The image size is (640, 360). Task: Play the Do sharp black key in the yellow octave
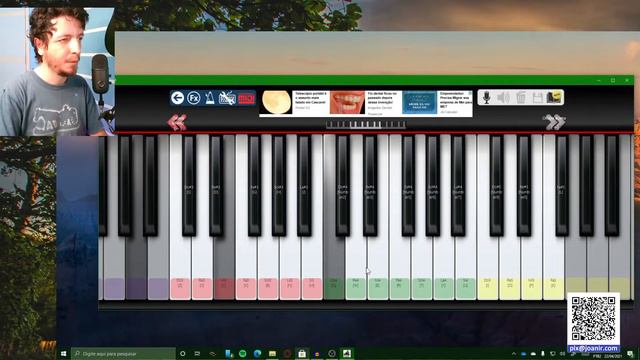pos(496,186)
